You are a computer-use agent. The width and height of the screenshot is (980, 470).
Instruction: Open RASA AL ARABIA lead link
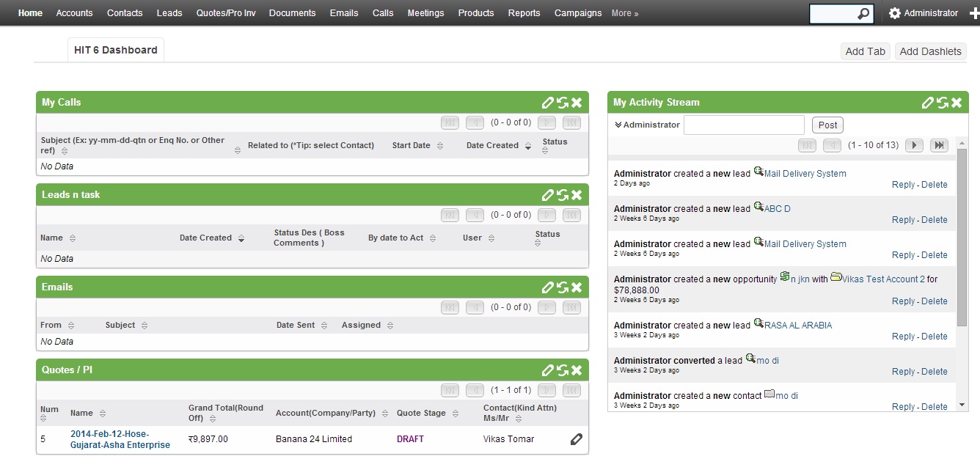tap(798, 326)
